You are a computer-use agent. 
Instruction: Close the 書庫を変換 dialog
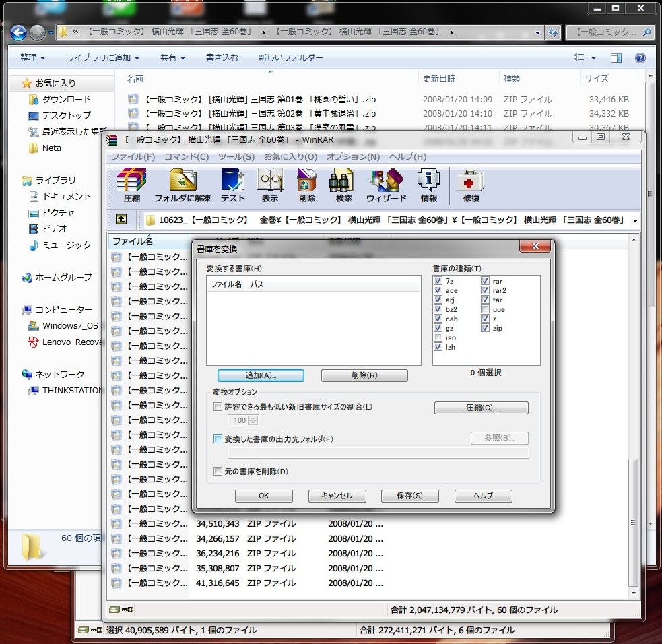(535, 246)
